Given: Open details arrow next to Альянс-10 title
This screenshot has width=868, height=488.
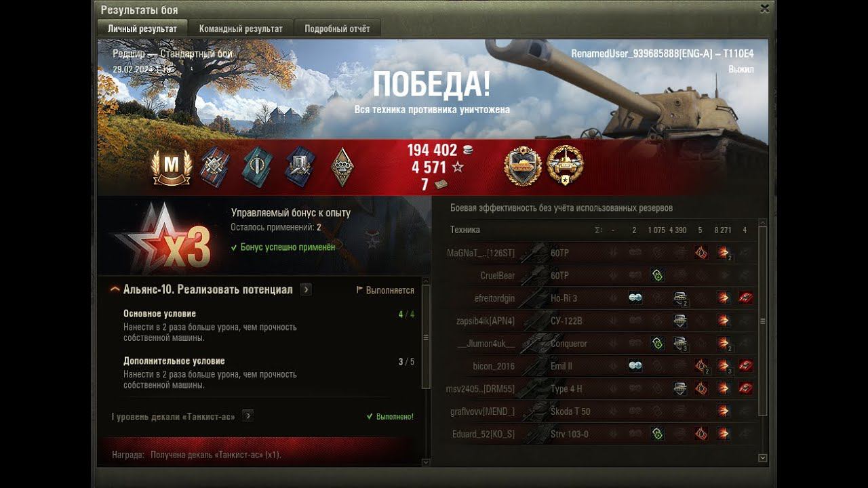Looking at the screenshot, I should pyautogui.click(x=306, y=289).
